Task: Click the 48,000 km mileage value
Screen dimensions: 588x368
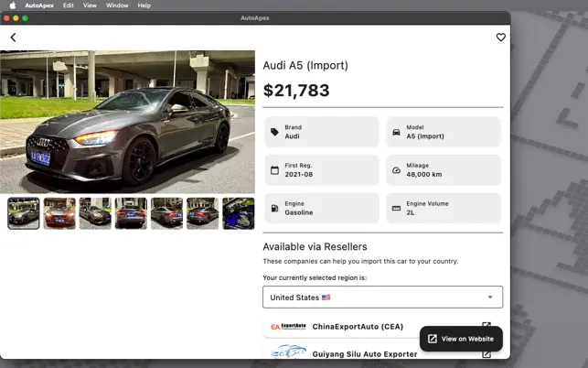Action: [424, 174]
